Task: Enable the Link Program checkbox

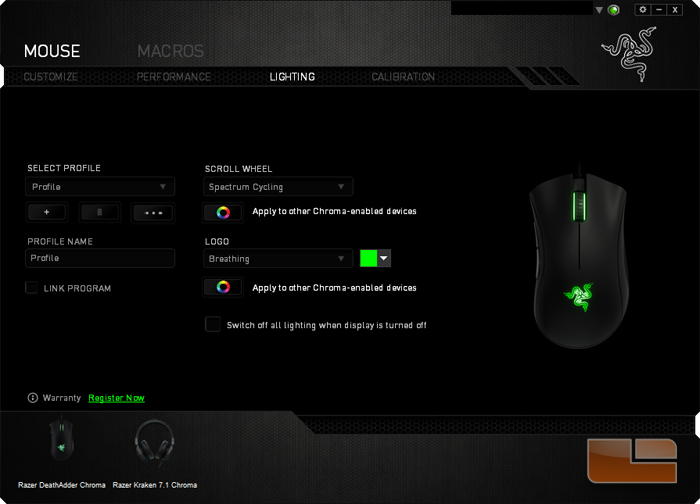Action: [32, 288]
